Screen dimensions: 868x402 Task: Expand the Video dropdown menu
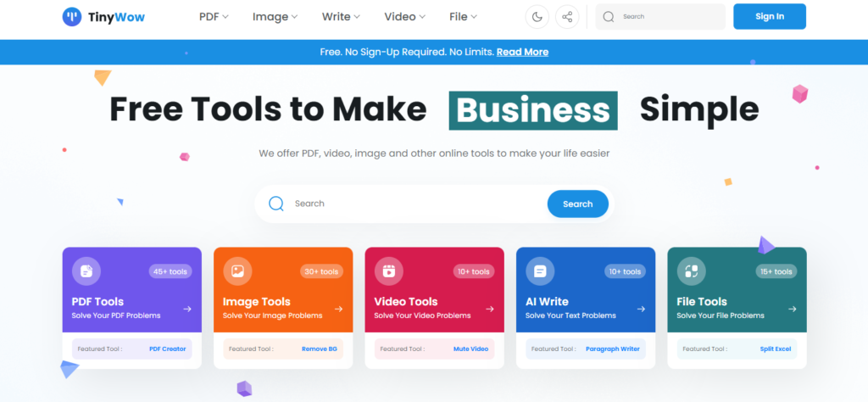[x=404, y=17]
